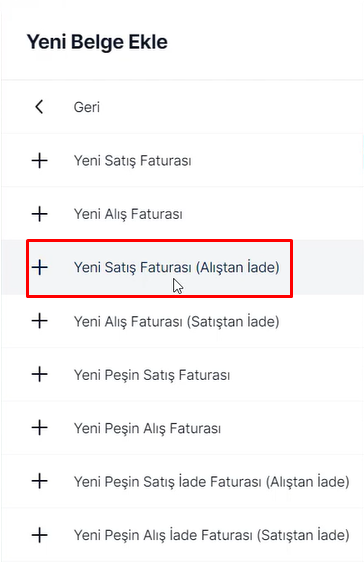
Task: Open Yeni Peşin Alış Faturası entry
Action: pyautogui.click(x=147, y=428)
